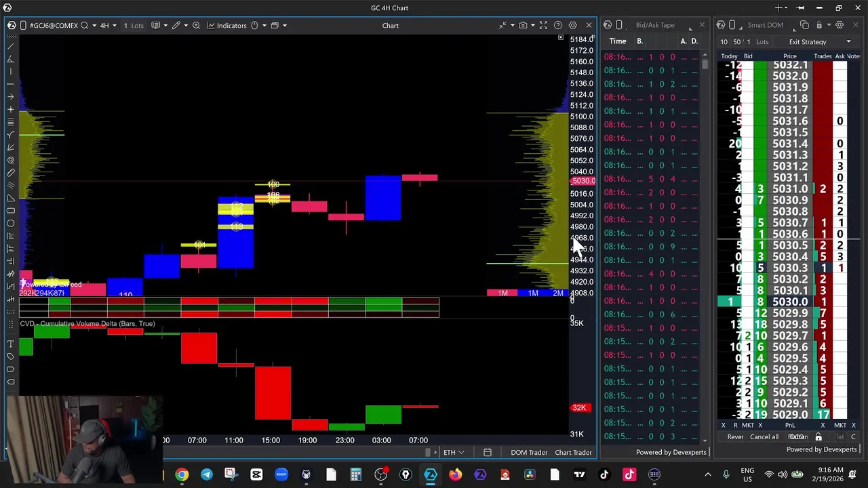Select the arrow drawing tool in left sidebar

10,96
